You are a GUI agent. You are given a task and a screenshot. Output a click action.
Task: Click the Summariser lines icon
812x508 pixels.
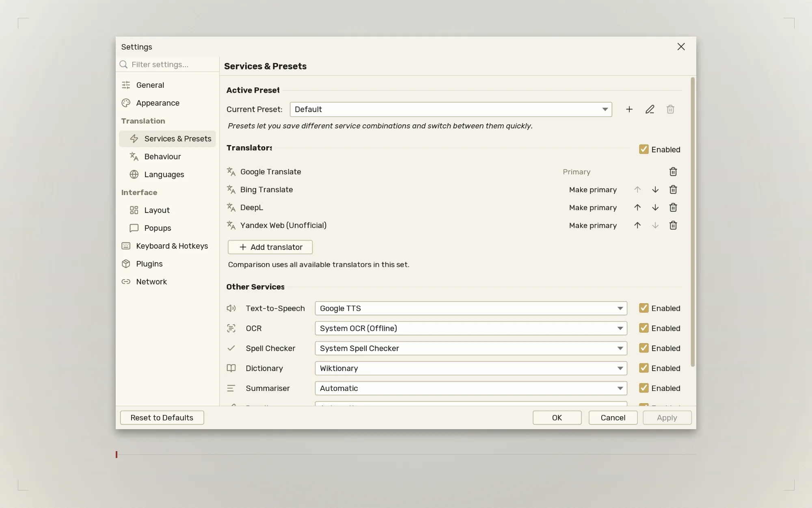(x=231, y=389)
